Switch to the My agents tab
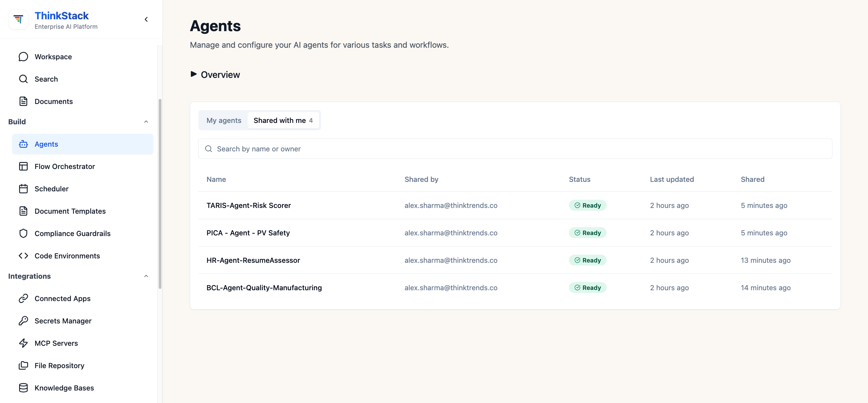 tap(224, 120)
